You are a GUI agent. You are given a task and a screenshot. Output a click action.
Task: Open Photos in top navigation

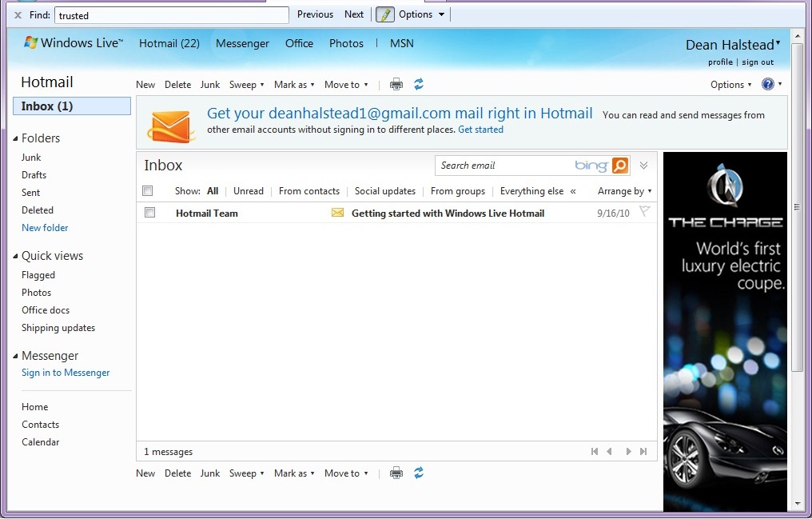[346, 43]
